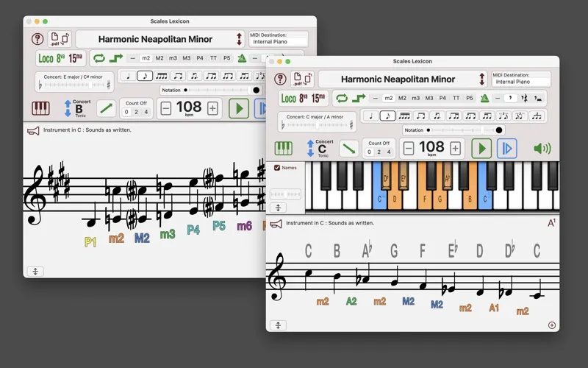Click the ascending direction arrow in back window
This screenshot has width=588, height=368.
click(106, 108)
